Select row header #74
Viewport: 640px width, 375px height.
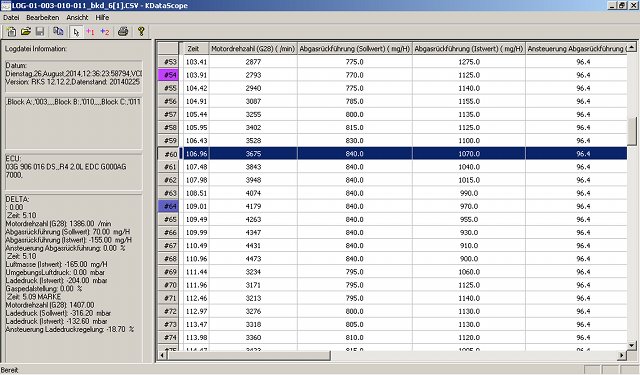tap(168, 337)
